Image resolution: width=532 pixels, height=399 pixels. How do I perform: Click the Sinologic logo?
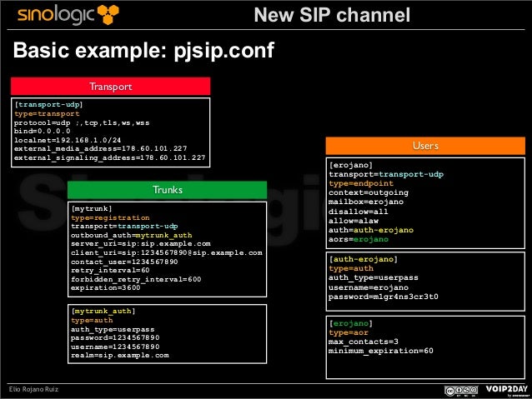[68, 14]
